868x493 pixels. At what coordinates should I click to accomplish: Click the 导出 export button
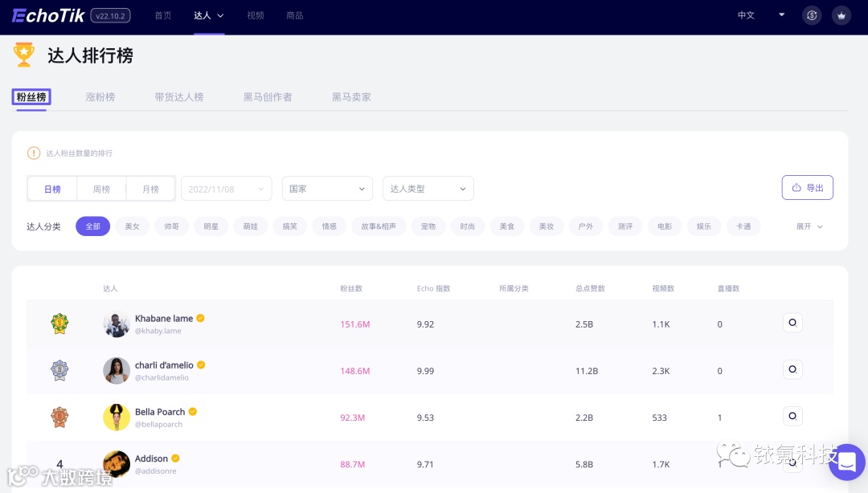click(x=807, y=188)
